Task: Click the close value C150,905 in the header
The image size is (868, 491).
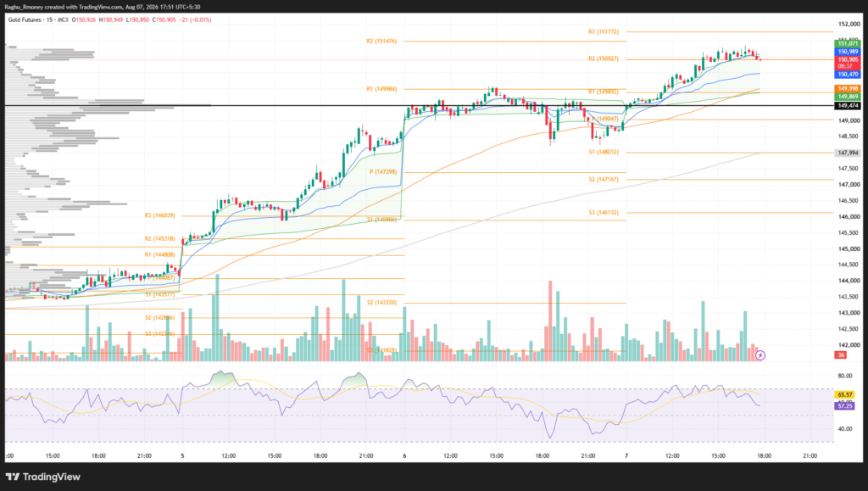Action: click(x=164, y=20)
